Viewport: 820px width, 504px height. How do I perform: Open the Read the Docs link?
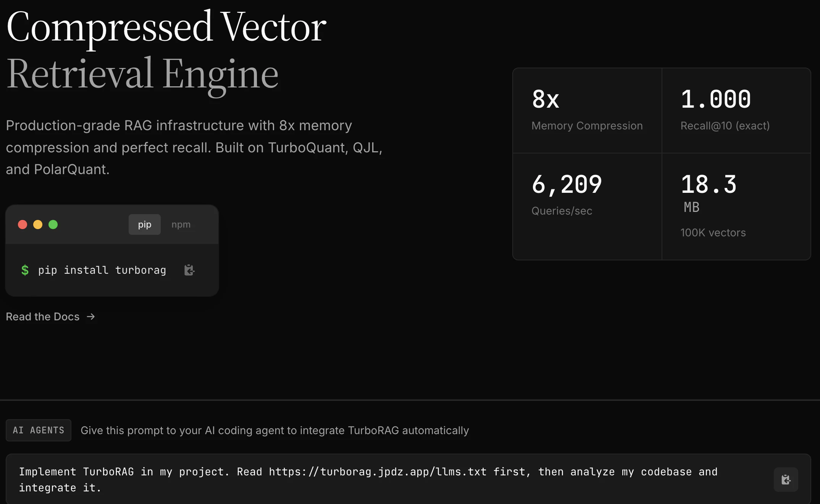tap(50, 317)
